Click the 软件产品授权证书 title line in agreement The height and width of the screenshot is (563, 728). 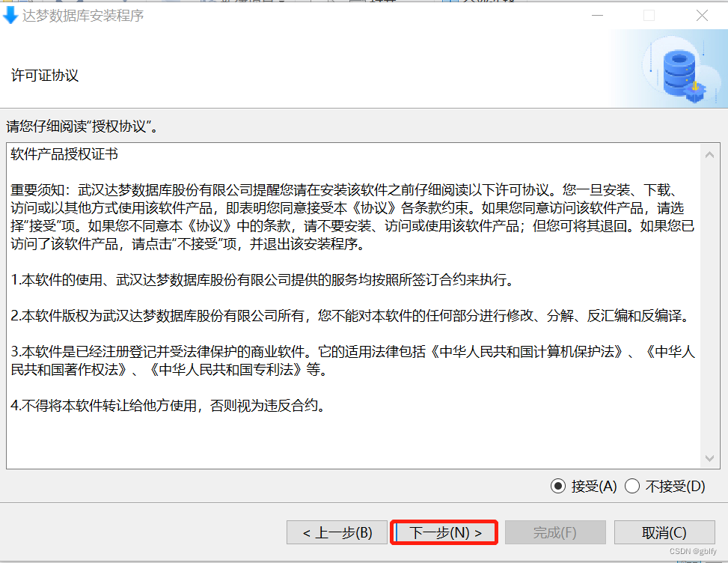[64, 153]
